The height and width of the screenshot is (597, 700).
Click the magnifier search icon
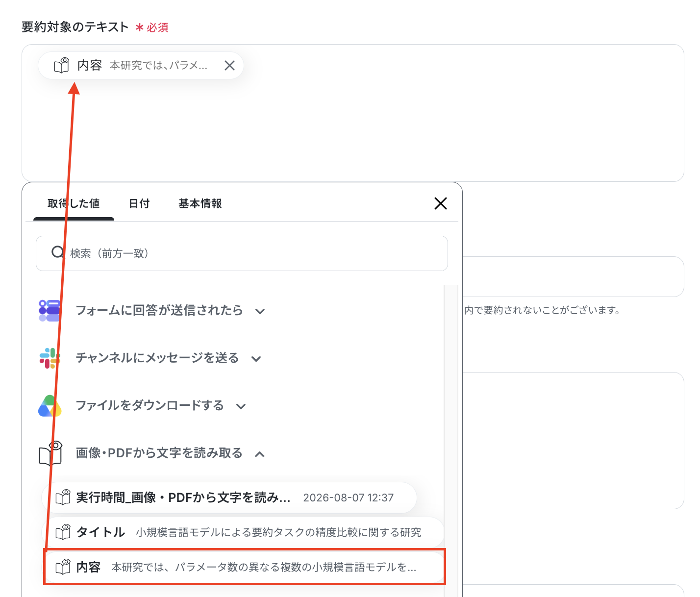coord(58,252)
